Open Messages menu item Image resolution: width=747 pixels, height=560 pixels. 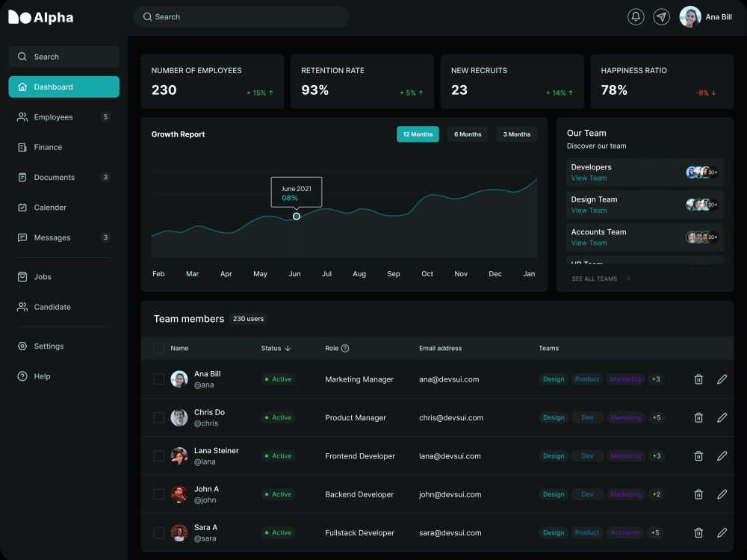(63, 237)
